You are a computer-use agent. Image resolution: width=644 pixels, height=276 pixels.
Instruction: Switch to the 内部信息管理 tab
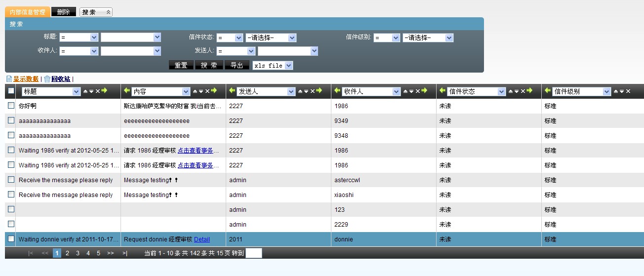pyautogui.click(x=28, y=12)
